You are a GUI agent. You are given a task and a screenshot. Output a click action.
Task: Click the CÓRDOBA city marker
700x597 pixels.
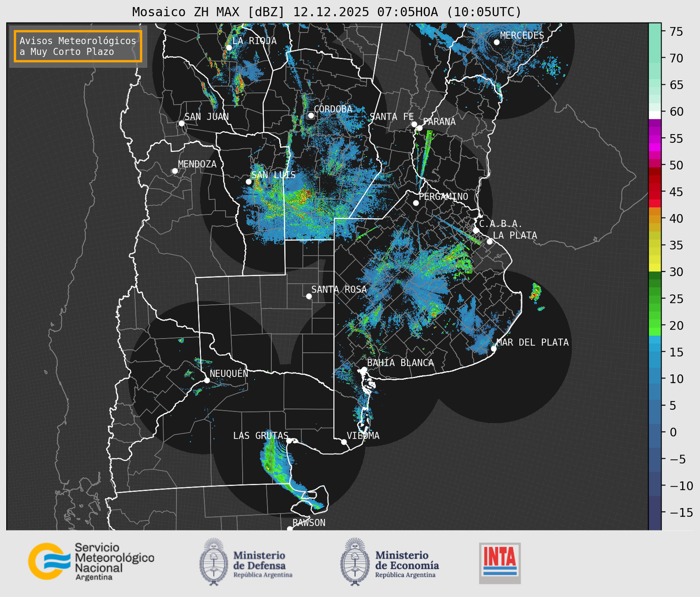(311, 115)
